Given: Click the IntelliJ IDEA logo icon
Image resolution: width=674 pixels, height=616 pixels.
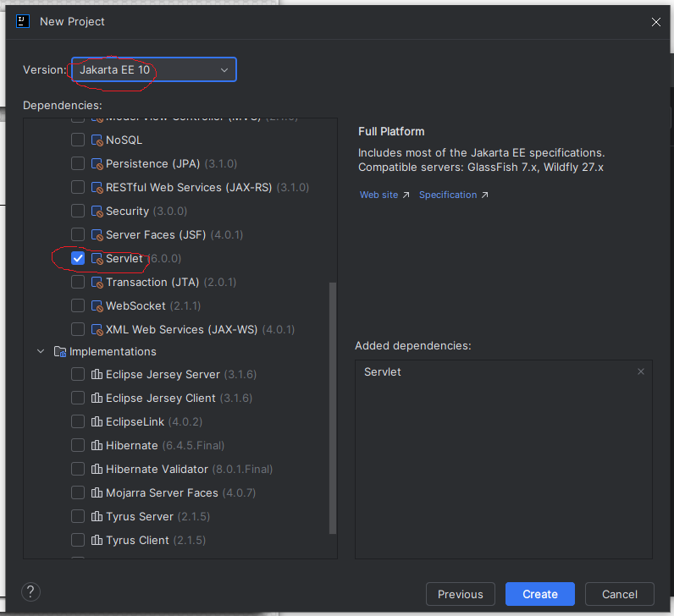Looking at the screenshot, I should click(x=23, y=21).
